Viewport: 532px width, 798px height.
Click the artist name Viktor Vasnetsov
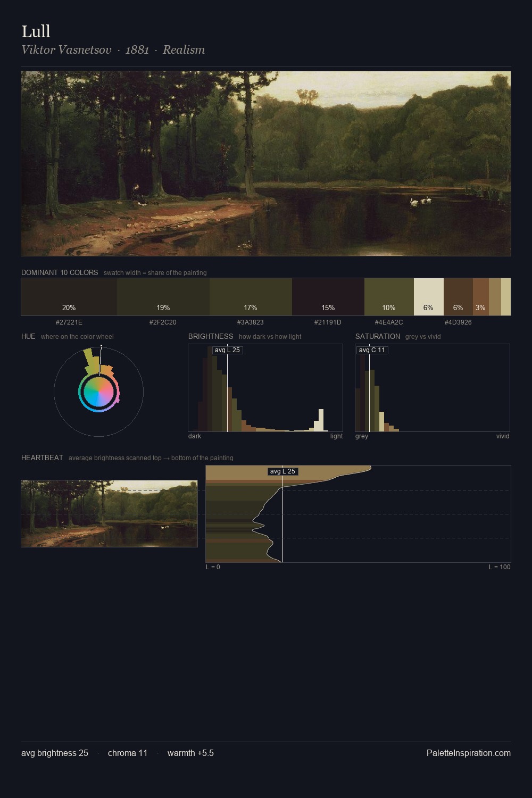[66, 49]
